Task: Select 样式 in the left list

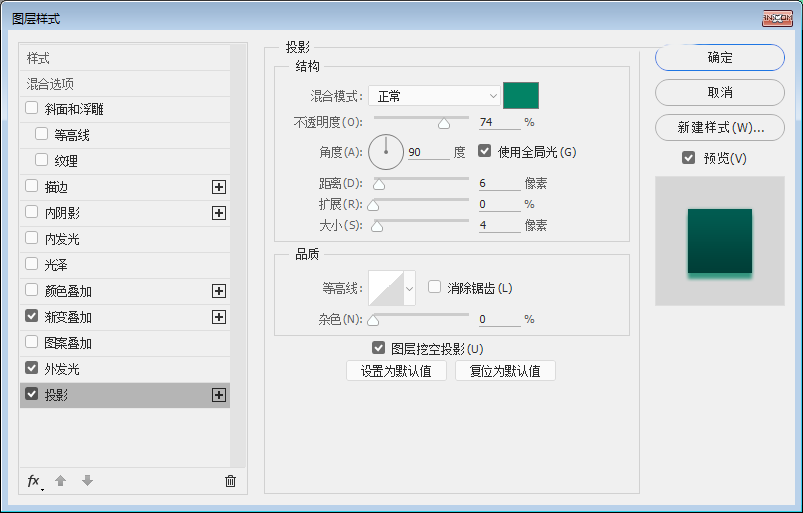Action: point(124,58)
